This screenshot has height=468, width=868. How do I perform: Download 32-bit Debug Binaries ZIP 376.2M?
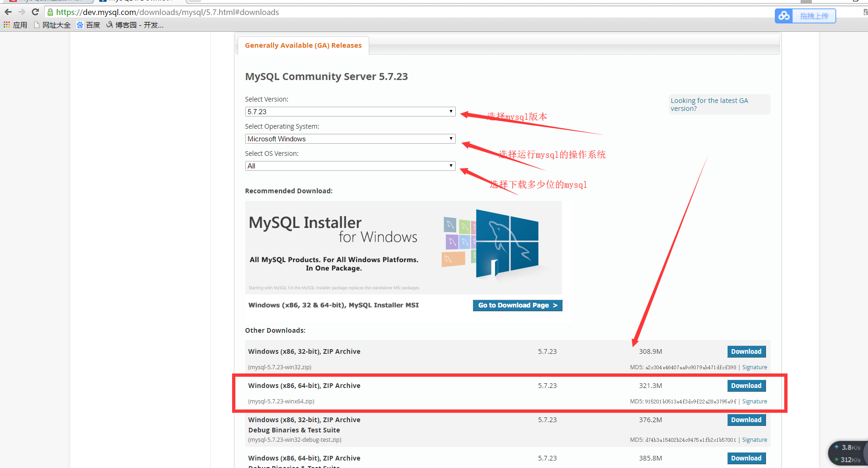[746, 420]
